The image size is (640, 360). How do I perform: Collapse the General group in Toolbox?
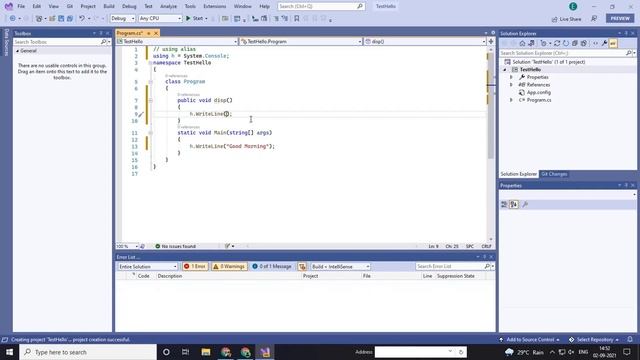[x=18, y=51]
